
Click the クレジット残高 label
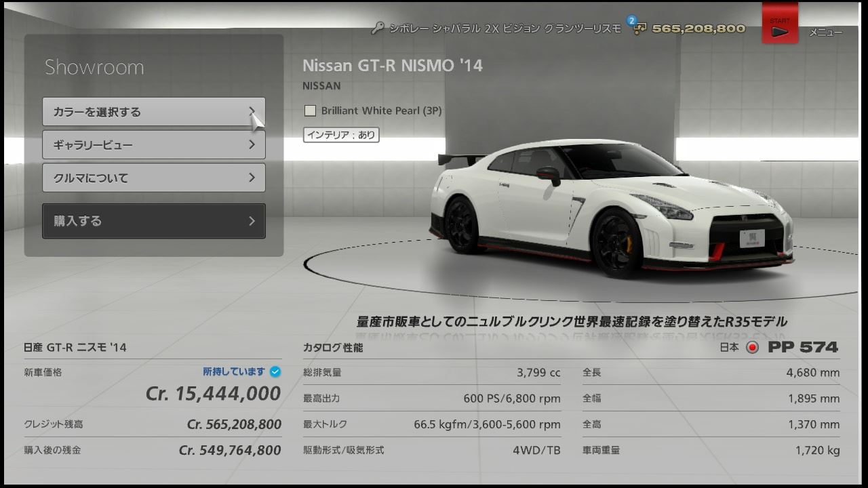[x=54, y=424]
